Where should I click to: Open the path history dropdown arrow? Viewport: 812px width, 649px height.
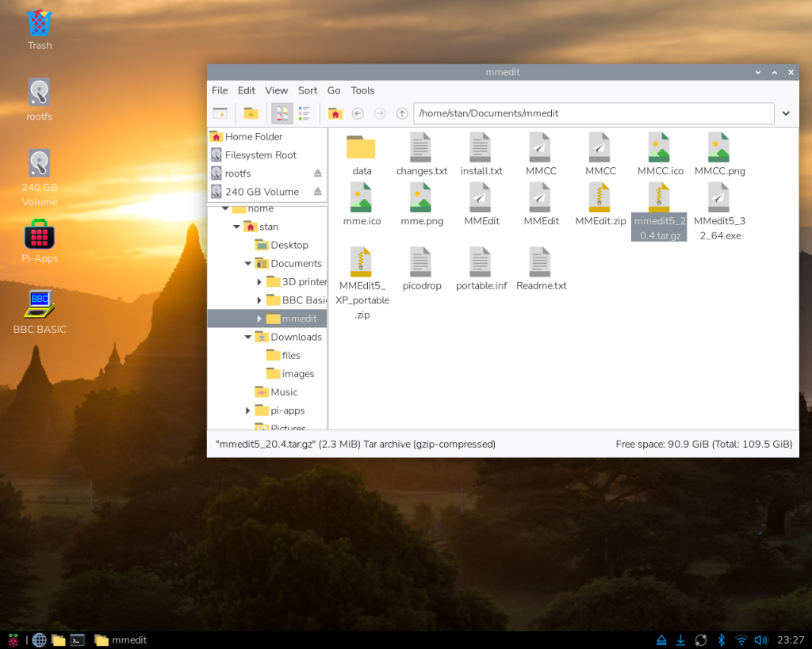786,113
